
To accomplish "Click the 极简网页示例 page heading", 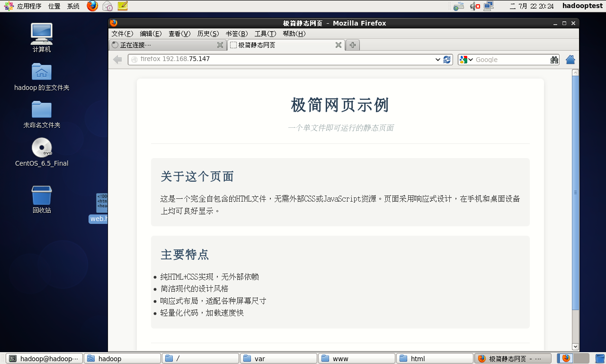I will pos(340,105).
